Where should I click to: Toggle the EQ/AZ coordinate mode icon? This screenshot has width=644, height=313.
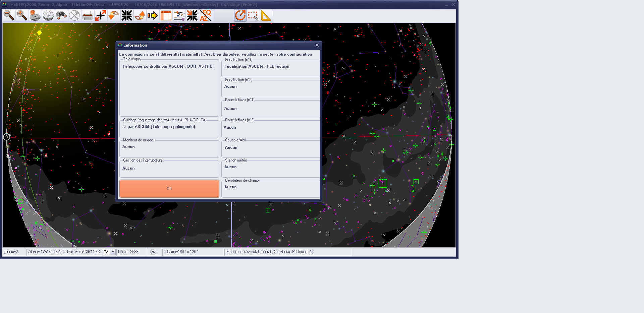(205, 15)
